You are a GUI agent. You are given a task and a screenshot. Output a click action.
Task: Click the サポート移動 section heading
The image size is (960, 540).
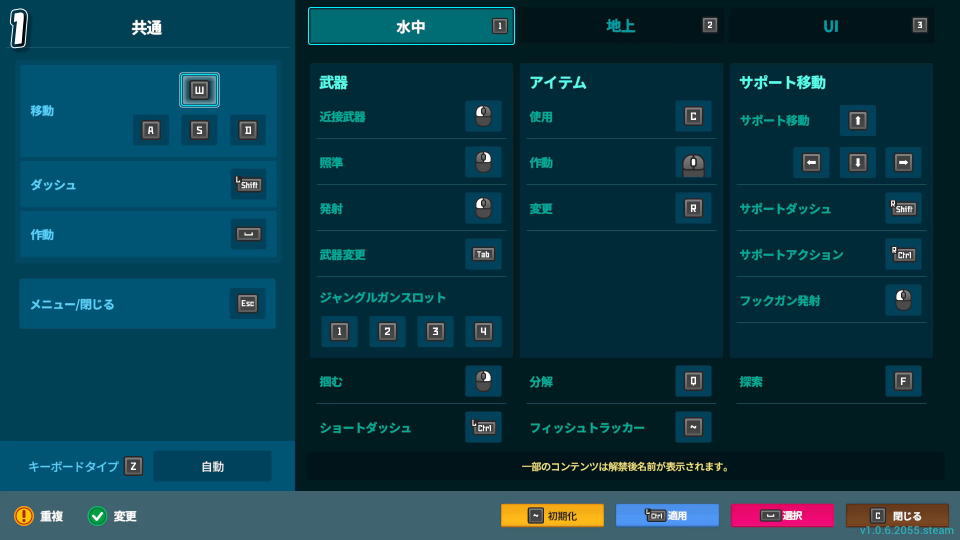(x=782, y=83)
